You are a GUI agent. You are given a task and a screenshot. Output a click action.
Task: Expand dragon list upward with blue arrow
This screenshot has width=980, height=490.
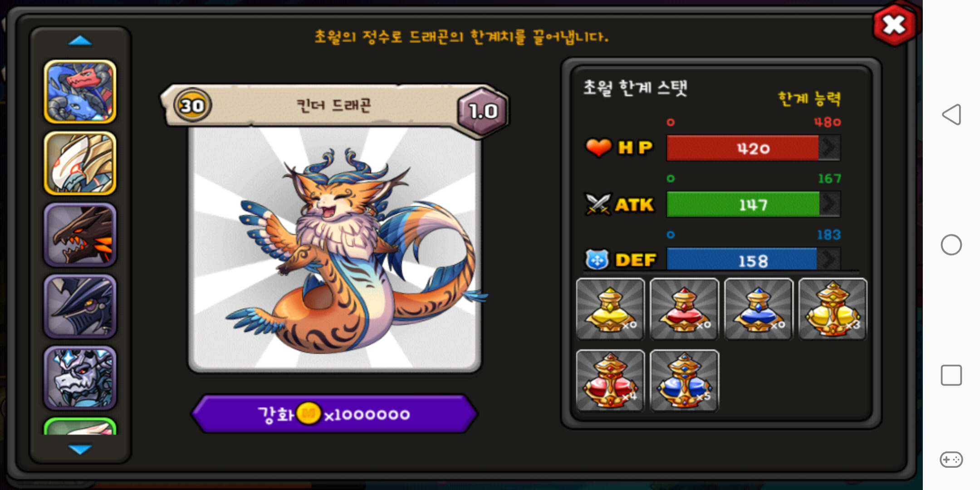[x=80, y=41]
